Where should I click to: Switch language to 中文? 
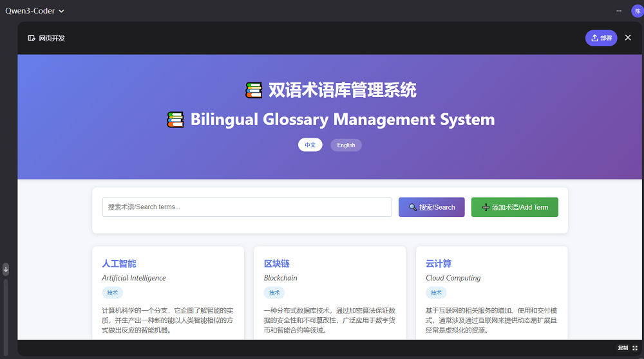tap(310, 145)
